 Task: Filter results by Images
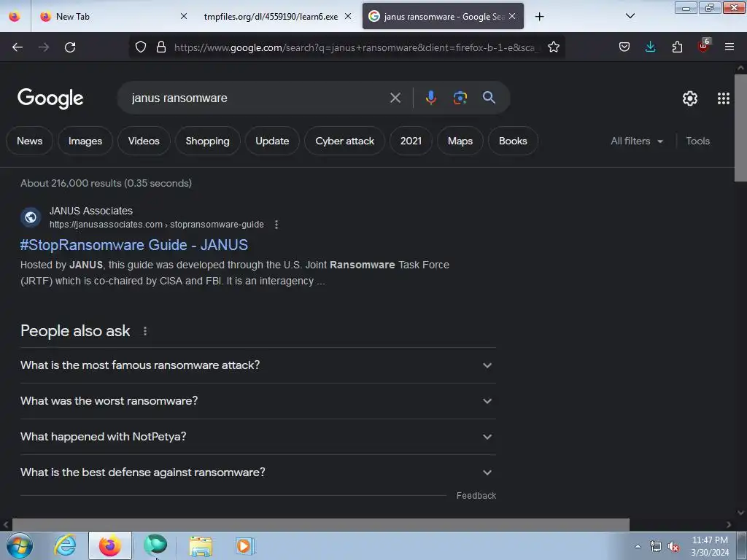click(85, 141)
